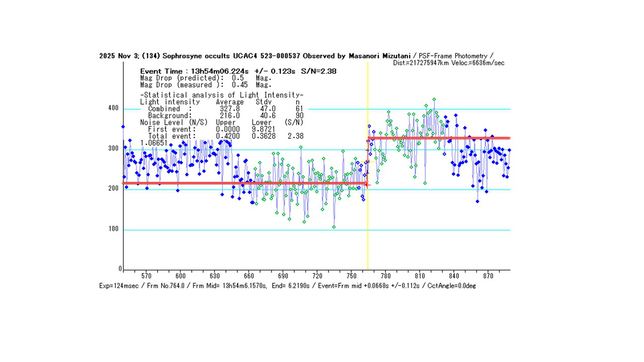Click the 400 label on y-axis
This screenshot has height=362, width=644.
113,108
